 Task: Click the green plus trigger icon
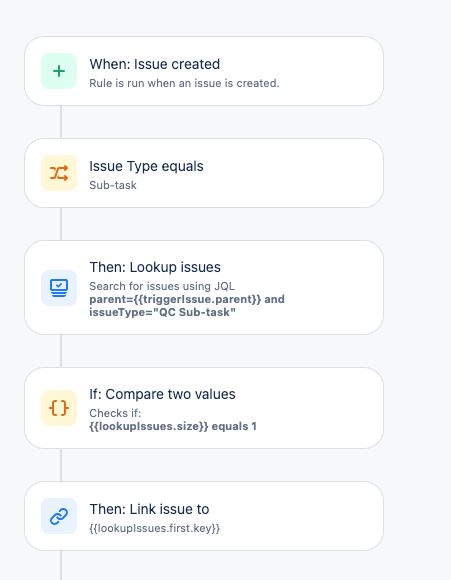point(59,71)
